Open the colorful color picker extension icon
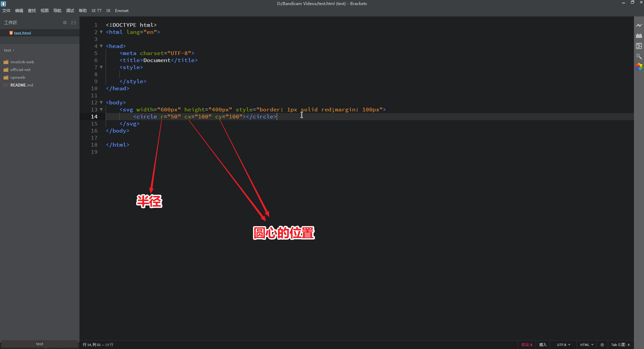Screen dimensions: 644x349 (639, 67)
